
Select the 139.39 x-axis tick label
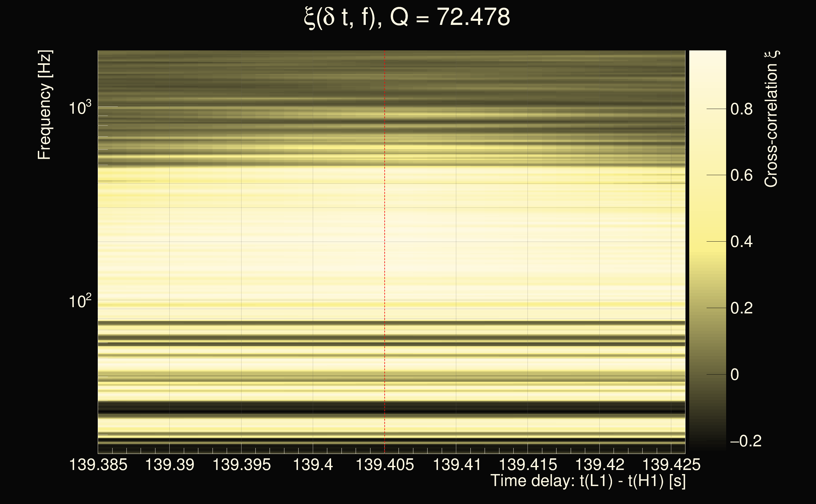[169, 465]
